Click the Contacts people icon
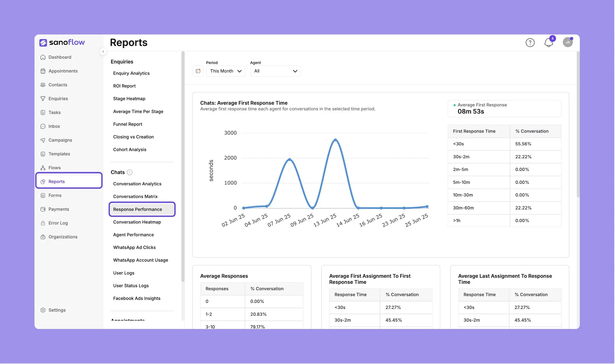 (x=43, y=85)
